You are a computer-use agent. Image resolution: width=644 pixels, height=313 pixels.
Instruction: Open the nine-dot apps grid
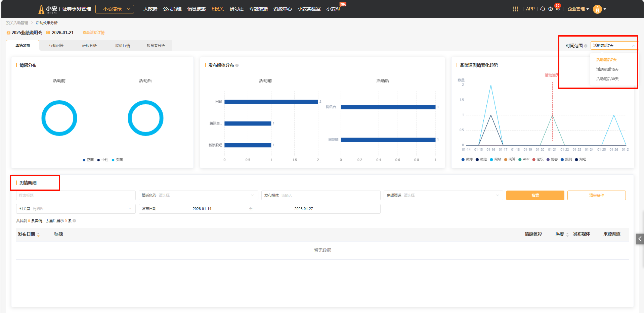pyautogui.click(x=515, y=9)
